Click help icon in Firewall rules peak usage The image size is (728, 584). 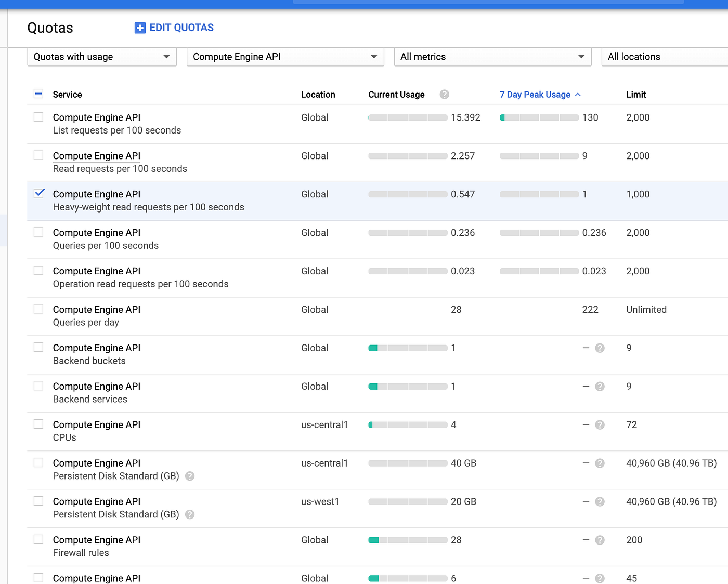pyautogui.click(x=600, y=540)
